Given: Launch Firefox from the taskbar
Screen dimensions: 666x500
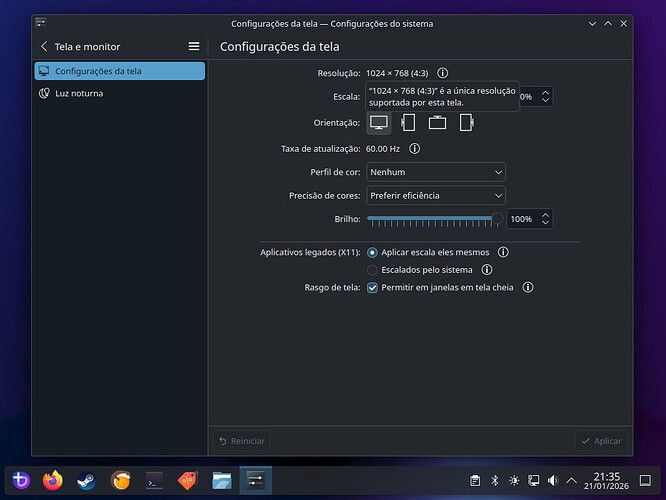Looking at the screenshot, I should 53,480.
